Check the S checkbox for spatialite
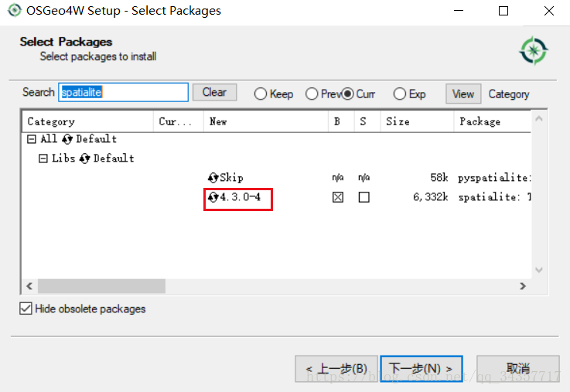Screen dimensions: 570x392 click(364, 197)
